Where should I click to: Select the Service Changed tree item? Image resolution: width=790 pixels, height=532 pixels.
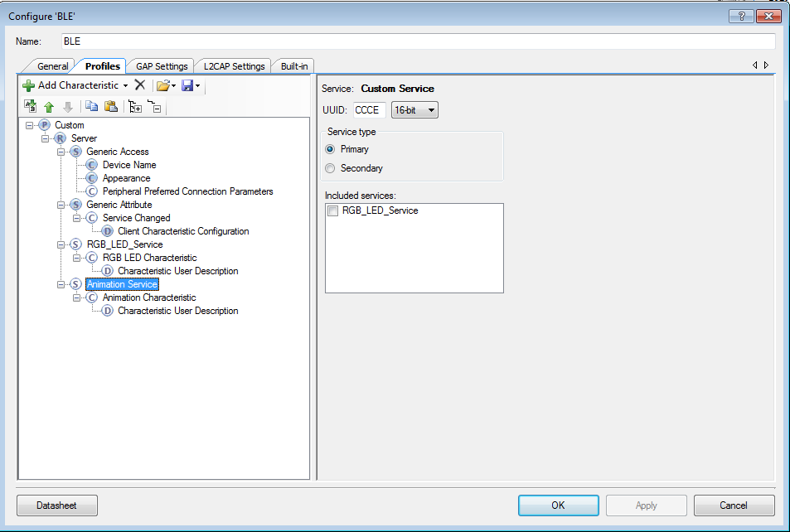[136, 218]
